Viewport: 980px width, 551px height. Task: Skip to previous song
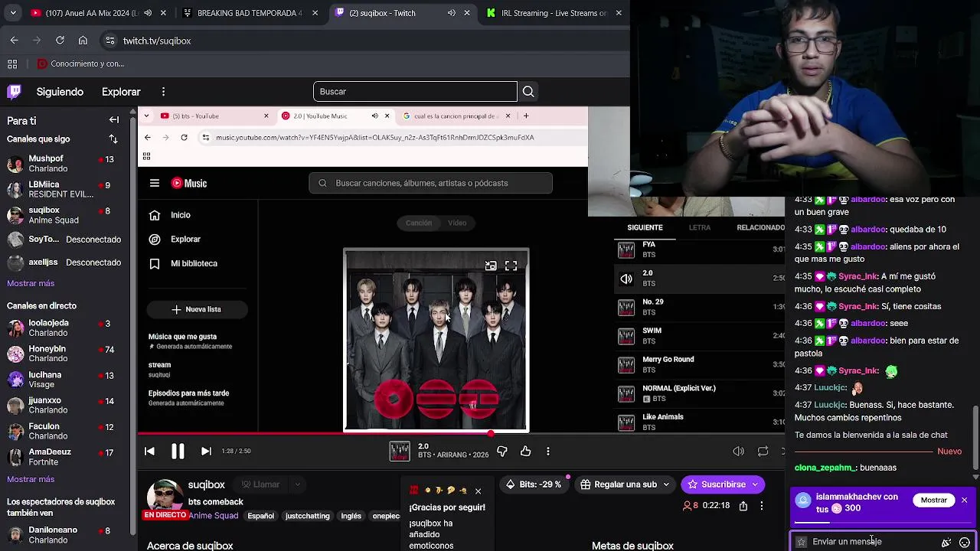click(149, 452)
